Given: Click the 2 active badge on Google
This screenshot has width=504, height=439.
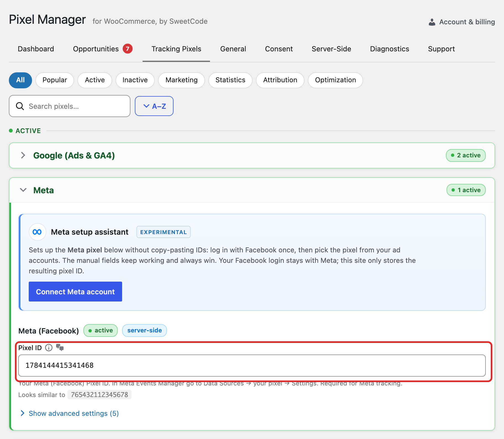Looking at the screenshot, I should [466, 155].
